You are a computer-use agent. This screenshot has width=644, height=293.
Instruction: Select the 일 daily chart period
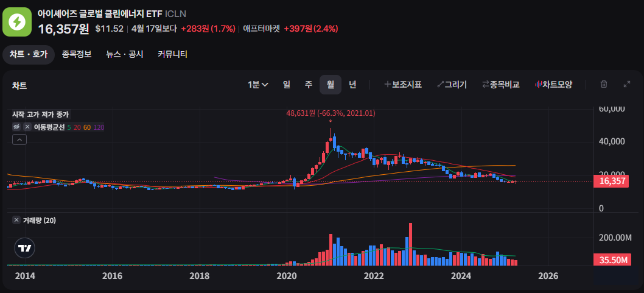coord(287,85)
